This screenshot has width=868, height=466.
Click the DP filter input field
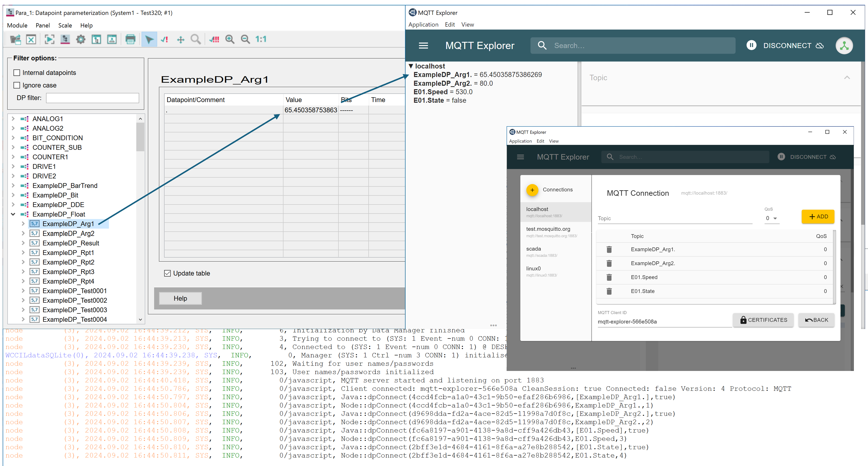coord(92,98)
